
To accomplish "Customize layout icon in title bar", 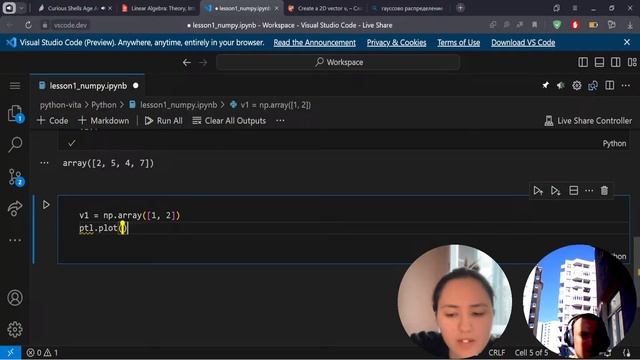I will click(632, 62).
